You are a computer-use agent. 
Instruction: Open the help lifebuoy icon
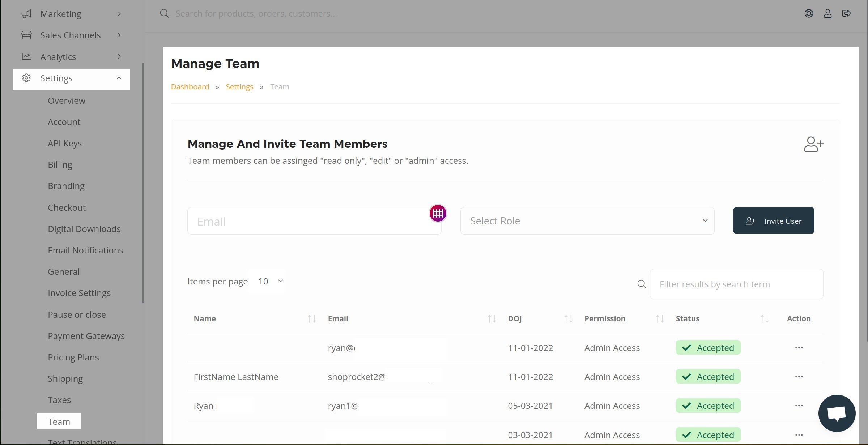pyautogui.click(x=809, y=13)
